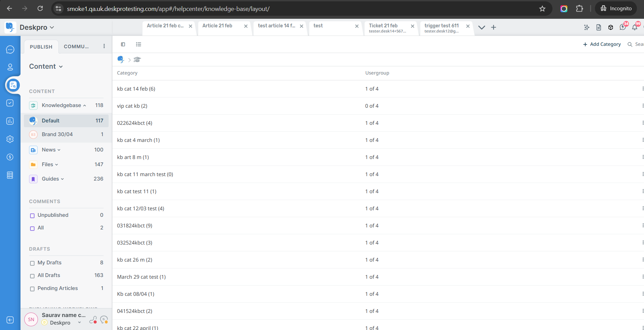Open the reports bar-chart icon in sidebar

pyautogui.click(x=10, y=121)
